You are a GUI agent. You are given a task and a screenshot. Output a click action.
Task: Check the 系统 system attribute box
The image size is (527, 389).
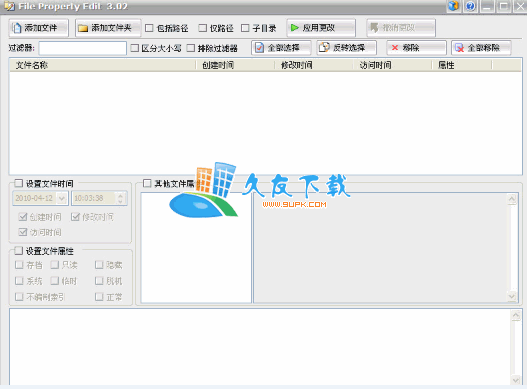pos(19,281)
